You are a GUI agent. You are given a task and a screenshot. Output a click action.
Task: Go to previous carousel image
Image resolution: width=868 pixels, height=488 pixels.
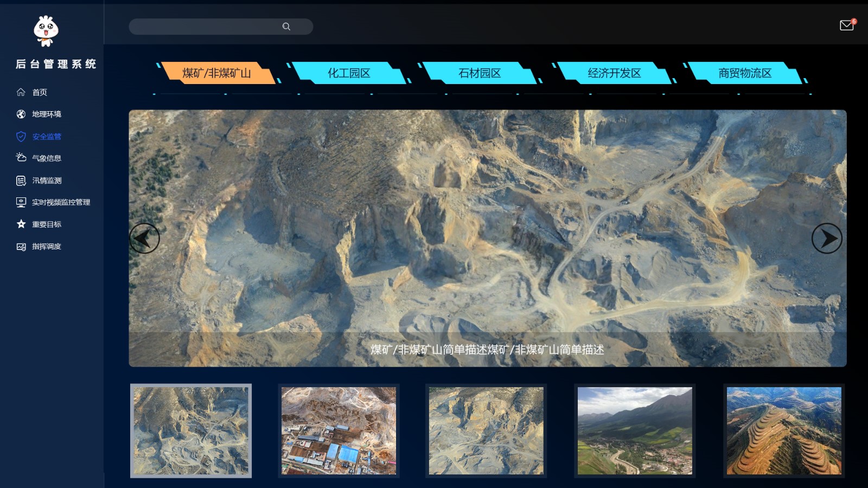click(x=144, y=239)
